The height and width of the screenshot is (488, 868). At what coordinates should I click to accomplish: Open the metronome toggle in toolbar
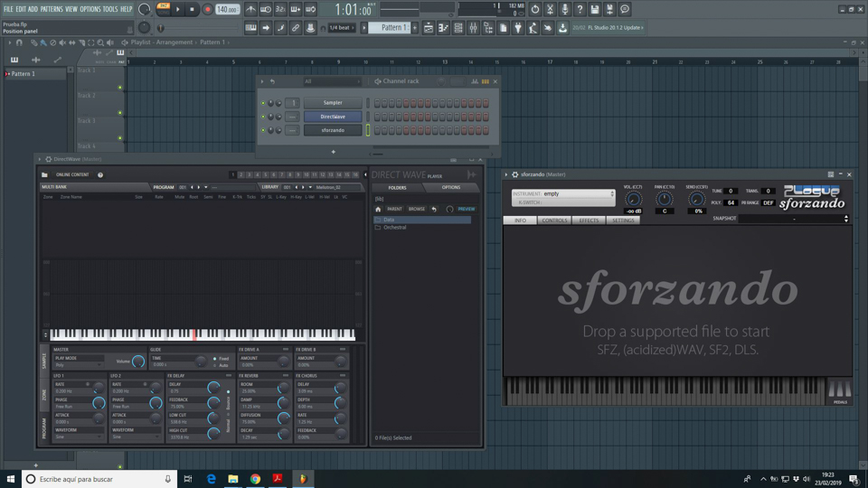click(x=250, y=9)
